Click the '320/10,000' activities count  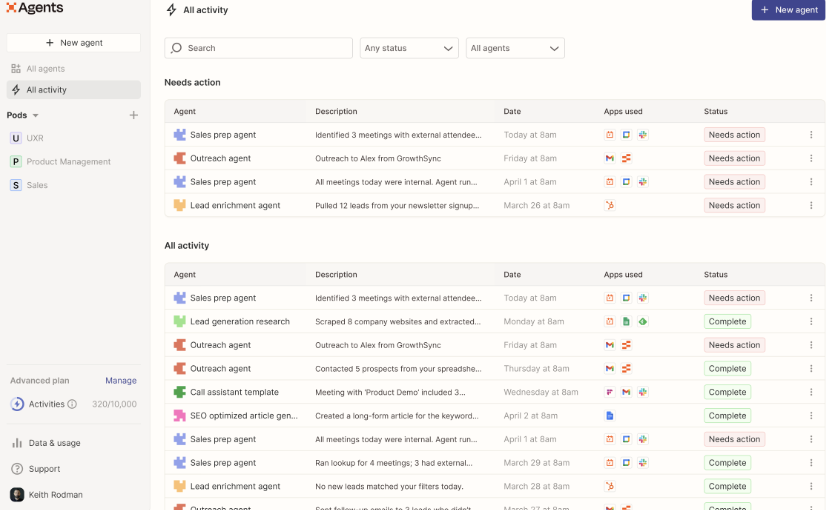click(x=114, y=404)
